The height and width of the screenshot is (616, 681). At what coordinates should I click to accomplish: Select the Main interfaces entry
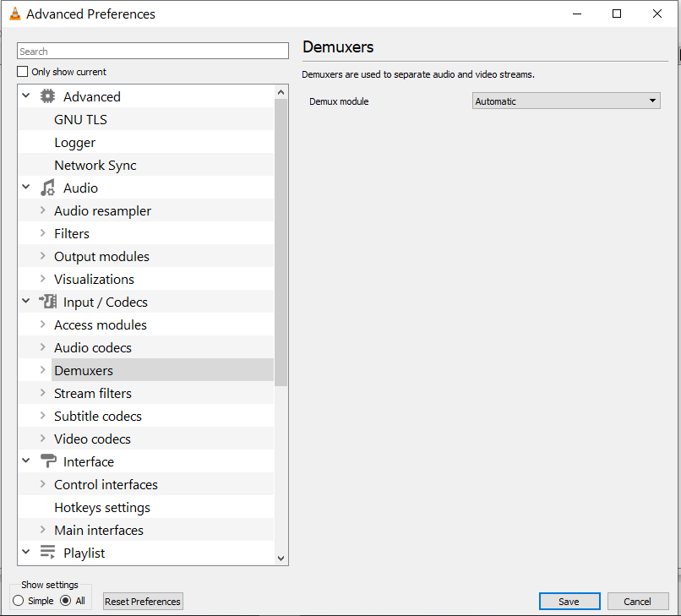(x=99, y=530)
